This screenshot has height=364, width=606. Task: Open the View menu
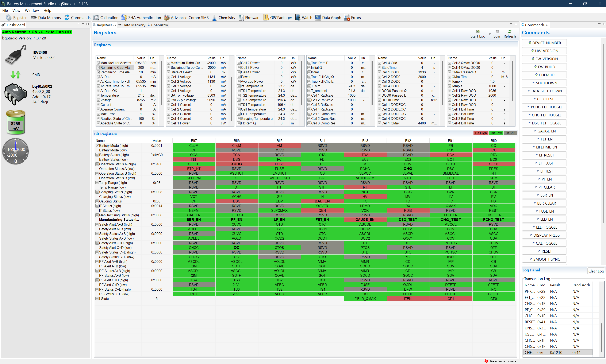16,11
